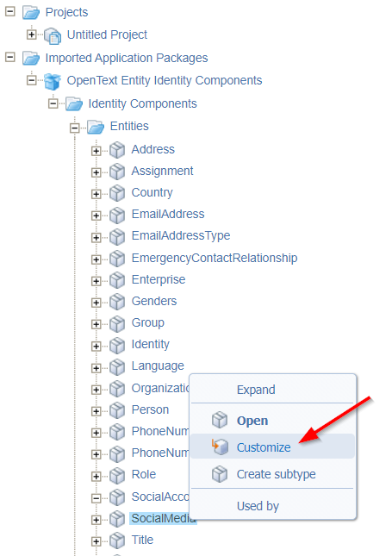Click the Identity Components folder icon

(x=74, y=104)
